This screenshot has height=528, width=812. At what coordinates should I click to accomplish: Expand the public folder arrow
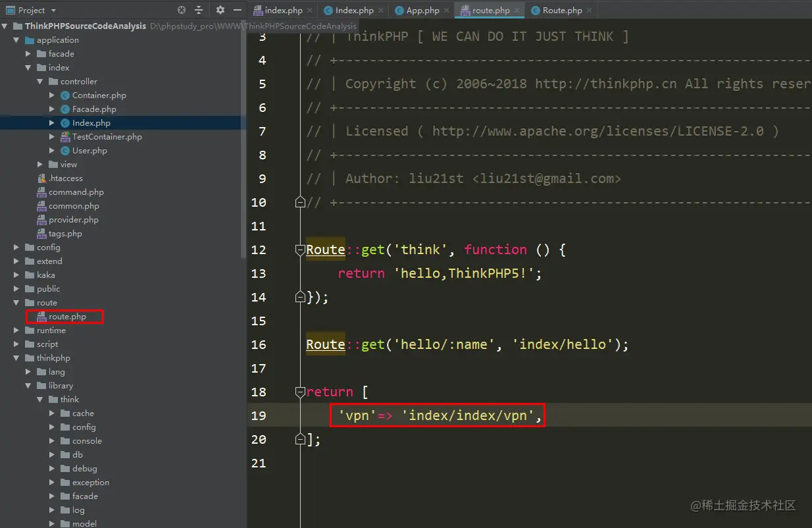click(16, 289)
